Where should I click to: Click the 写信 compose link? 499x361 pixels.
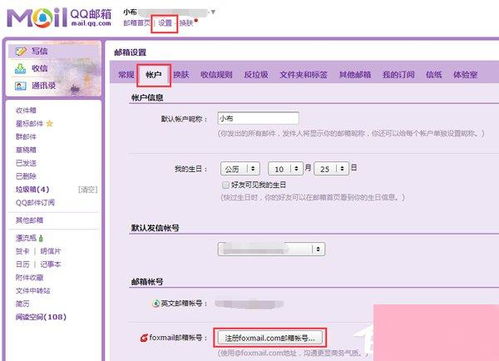[x=40, y=51]
